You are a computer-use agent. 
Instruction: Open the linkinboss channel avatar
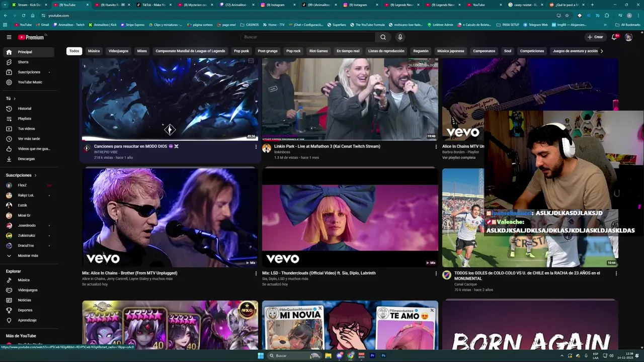(267, 148)
